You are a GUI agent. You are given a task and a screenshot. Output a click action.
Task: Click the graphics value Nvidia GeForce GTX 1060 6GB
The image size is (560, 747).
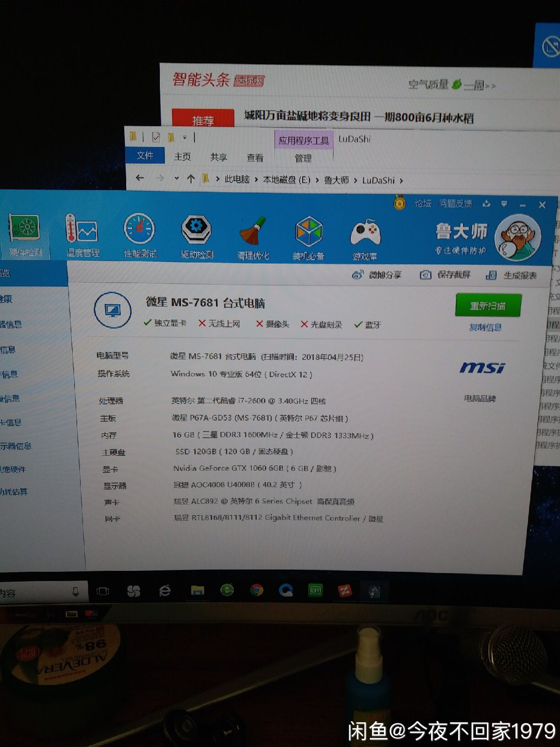[x=255, y=468]
